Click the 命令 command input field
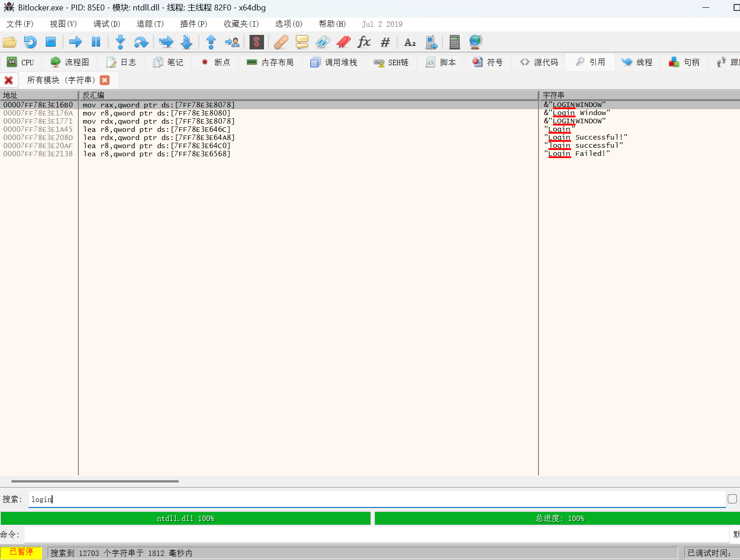The height and width of the screenshot is (560, 740). (376, 535)
